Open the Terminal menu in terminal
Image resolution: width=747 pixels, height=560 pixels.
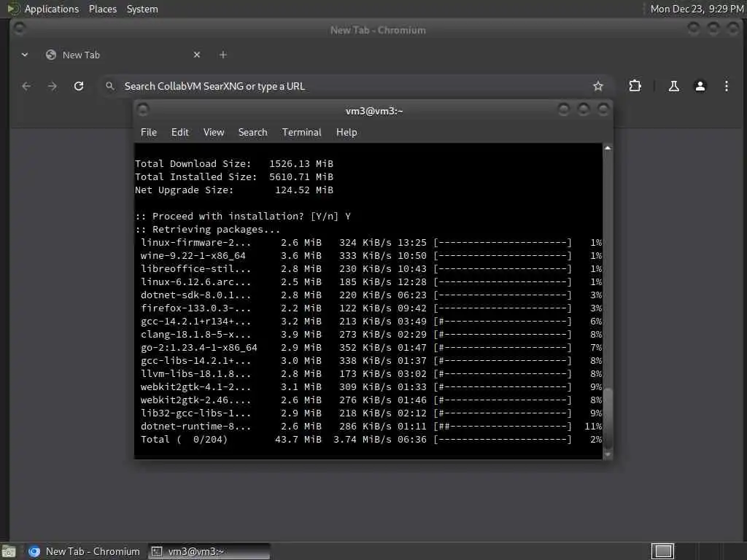301,133
